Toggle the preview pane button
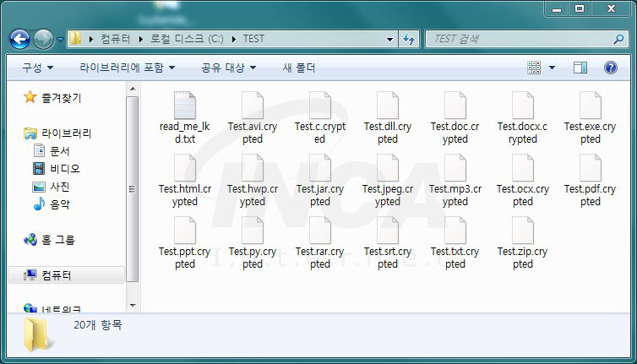The image size is (637, 364). 580,68
